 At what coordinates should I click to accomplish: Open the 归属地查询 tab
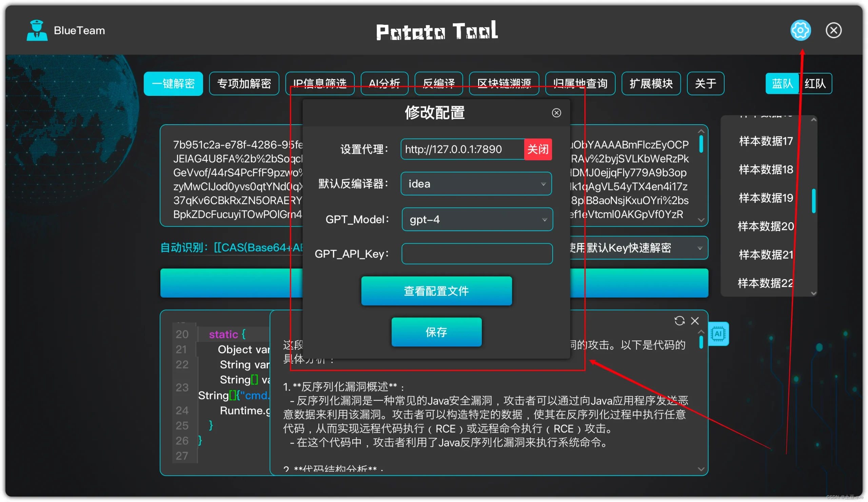(x=580, y=84)
